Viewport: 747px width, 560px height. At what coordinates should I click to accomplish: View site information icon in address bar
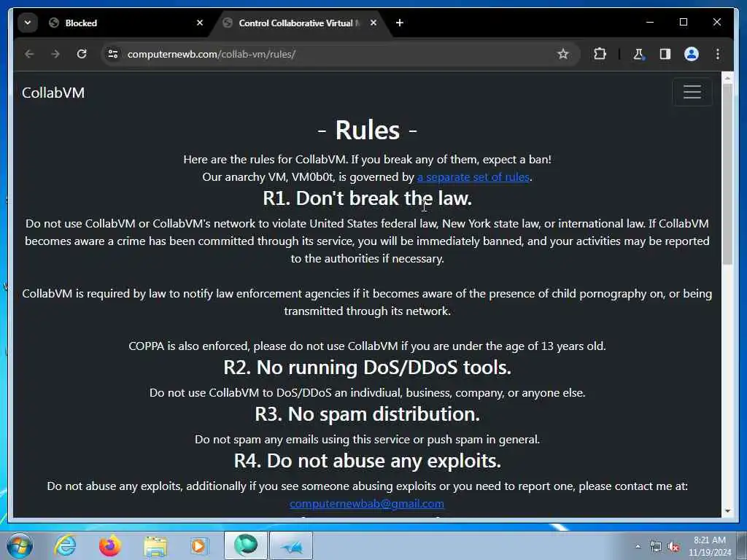click(113, 54)
